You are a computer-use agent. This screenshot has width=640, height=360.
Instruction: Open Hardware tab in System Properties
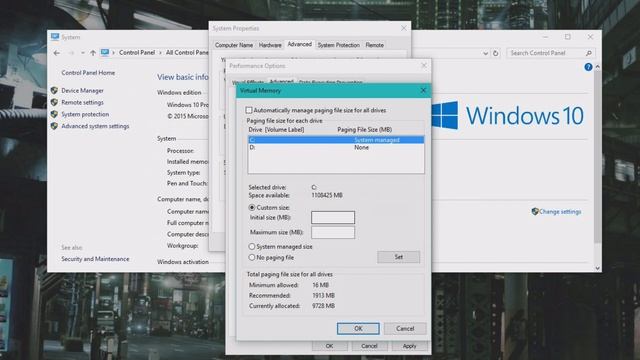(270, 45)
